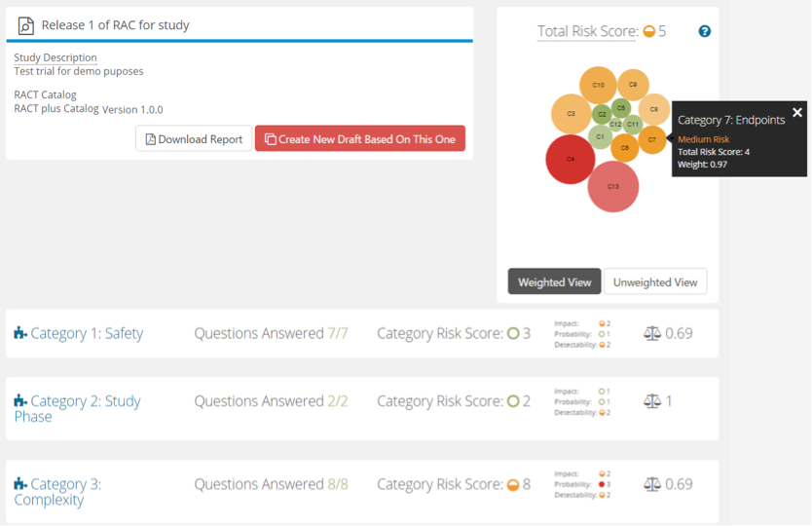
Task: Create New Draft Based On This One
Action: 360,139
